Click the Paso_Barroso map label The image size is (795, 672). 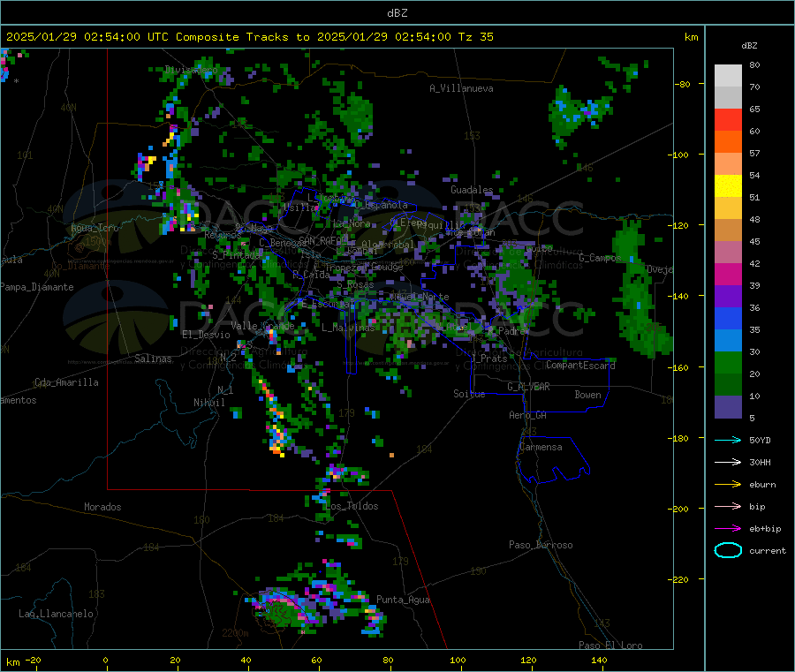[x=541, y=545]
